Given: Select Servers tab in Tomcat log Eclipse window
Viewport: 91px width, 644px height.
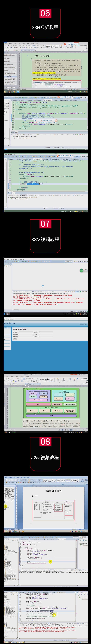Looking at the screenshot, I should pyautogui.click(x=42, y=292).
